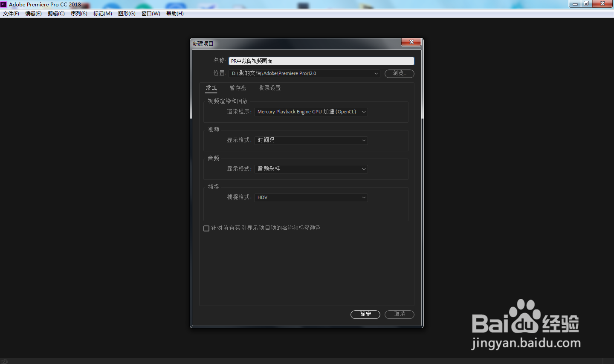Close the 新建项目 dialog

point(411,42)
